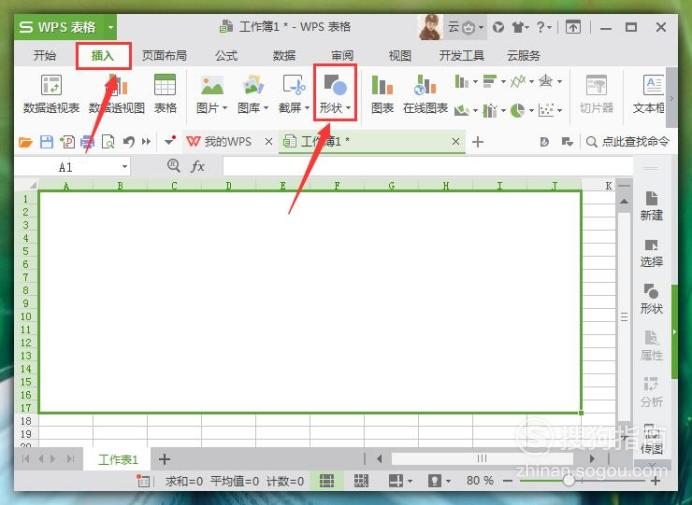
Task: Save the workbook with the floppy icon
Action: coord(46,142)
